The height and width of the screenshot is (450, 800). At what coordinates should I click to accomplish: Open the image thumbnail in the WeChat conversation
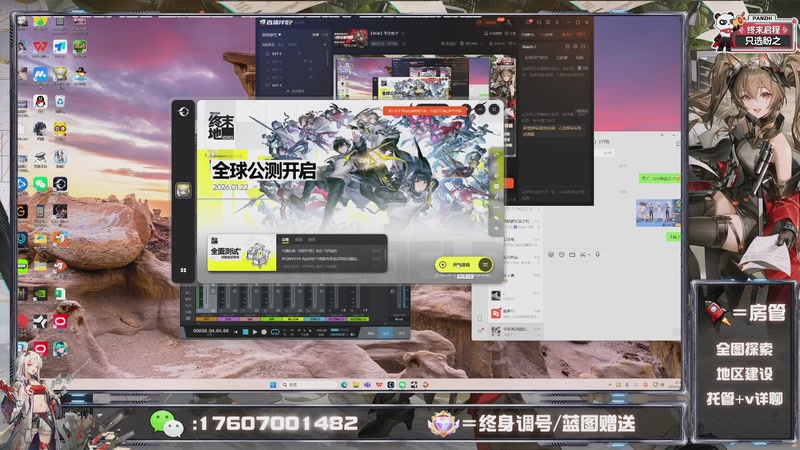658,213
